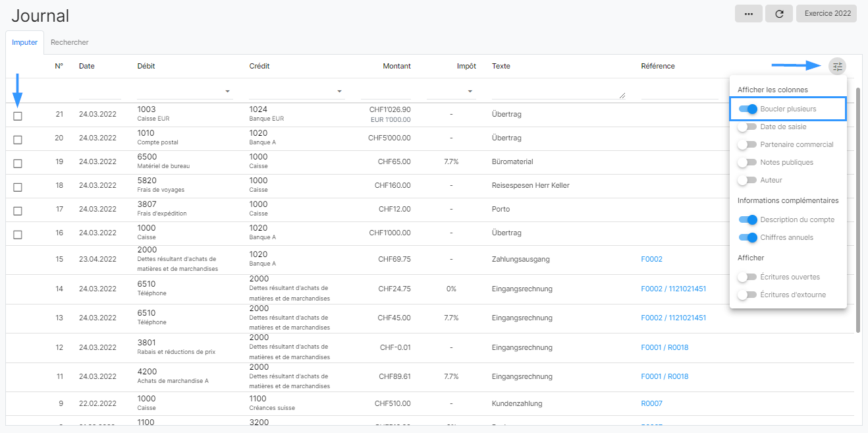Image resolution: width=868 pixels, height=433 pixels.
Task: Click the Journal page title
Action: pos(40,16)
